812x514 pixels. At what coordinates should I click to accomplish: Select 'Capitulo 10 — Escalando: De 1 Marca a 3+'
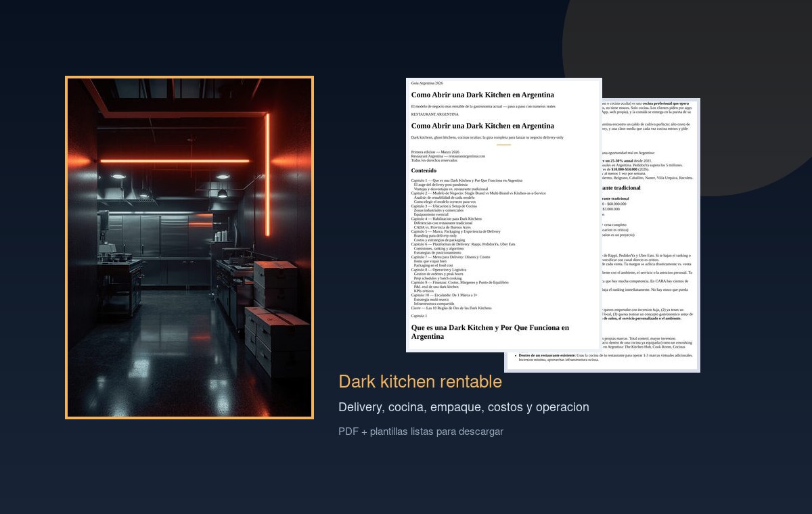445,295
